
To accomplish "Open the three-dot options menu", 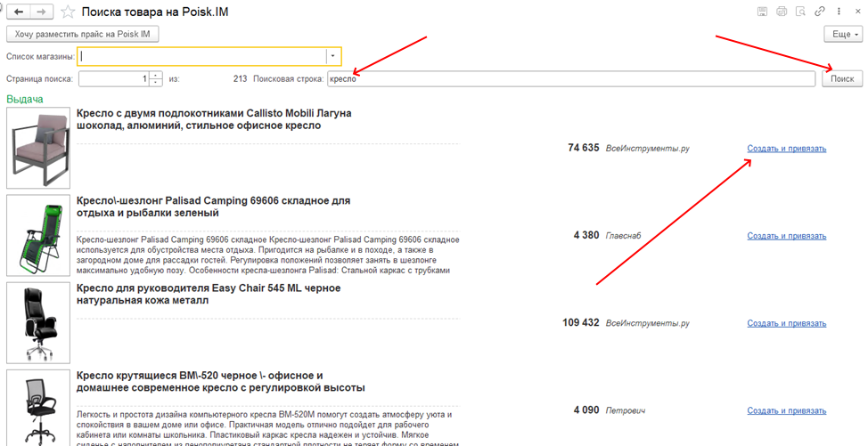I will click(839, 12).
